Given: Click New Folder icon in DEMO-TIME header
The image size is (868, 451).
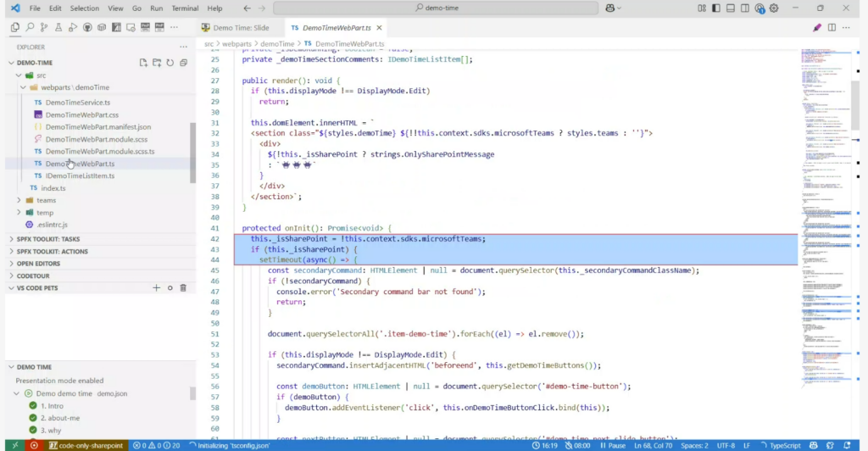Looking at the screenshot, I should [x=157, y=63].
